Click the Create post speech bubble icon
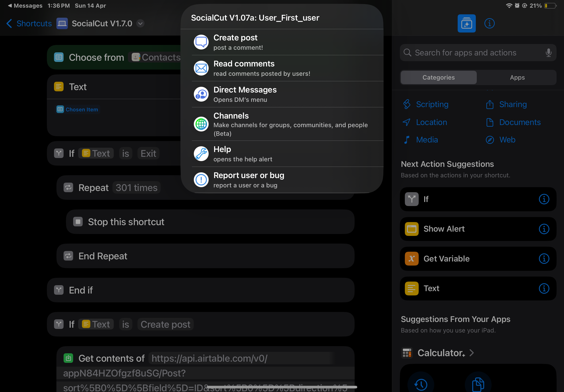564x392 pixels. tap(201, 42)
